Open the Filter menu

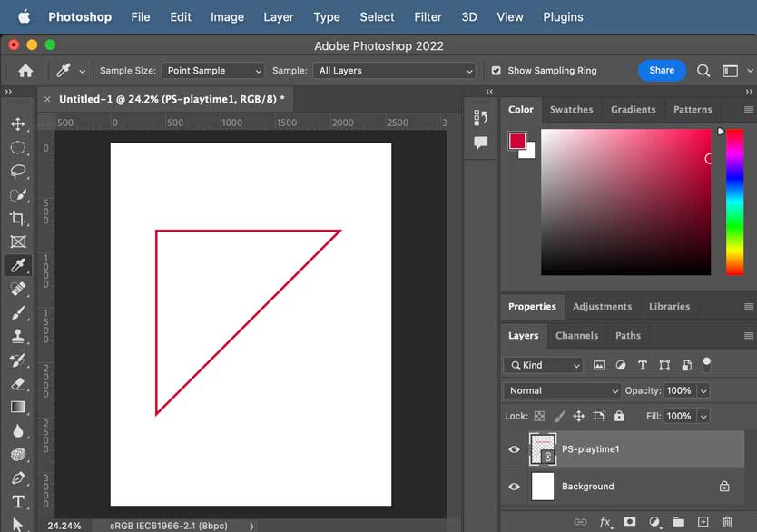pyautogui.click(x=428, y=17)
